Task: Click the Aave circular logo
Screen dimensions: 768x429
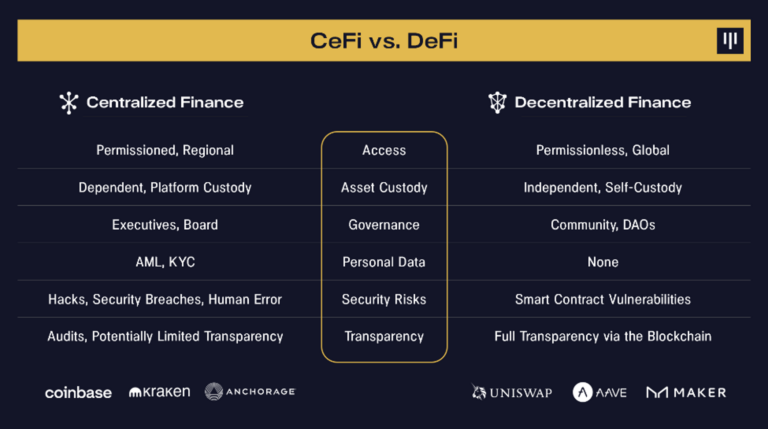Action: (x=583, y=392)
